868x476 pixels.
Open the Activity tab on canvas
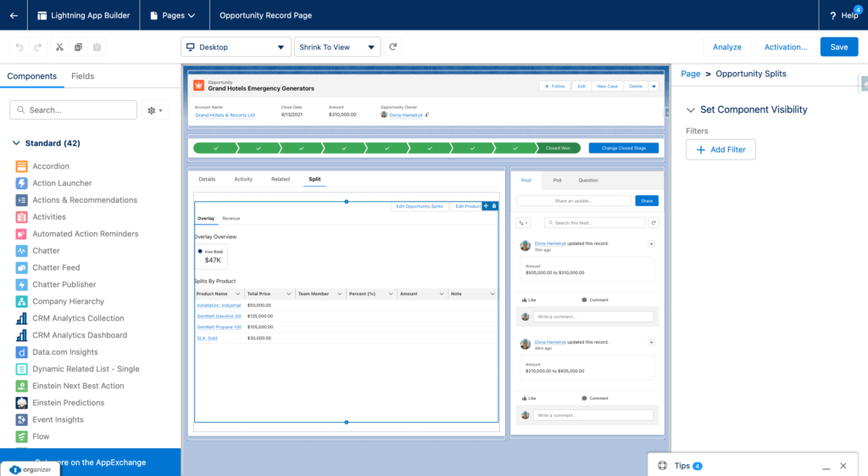pyautogui.click(x=243, y=179)
